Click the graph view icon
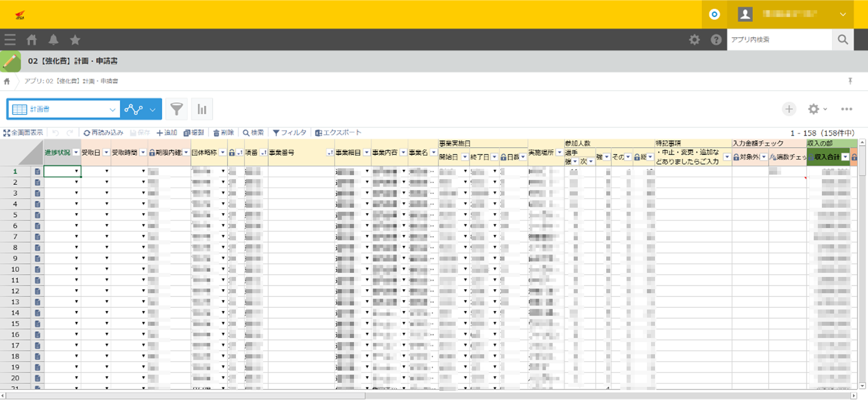This screenshot has height=400, width=868. 134,109
